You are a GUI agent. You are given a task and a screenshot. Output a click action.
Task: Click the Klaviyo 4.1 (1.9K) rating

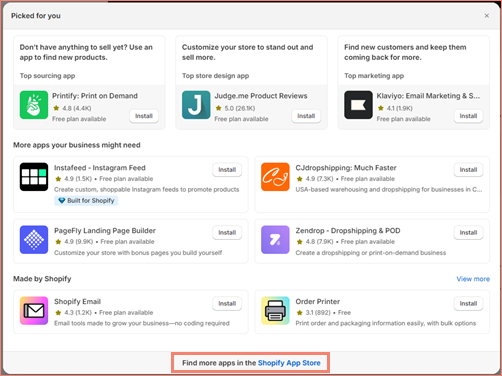pyautogui.click(x=395, y=108)
